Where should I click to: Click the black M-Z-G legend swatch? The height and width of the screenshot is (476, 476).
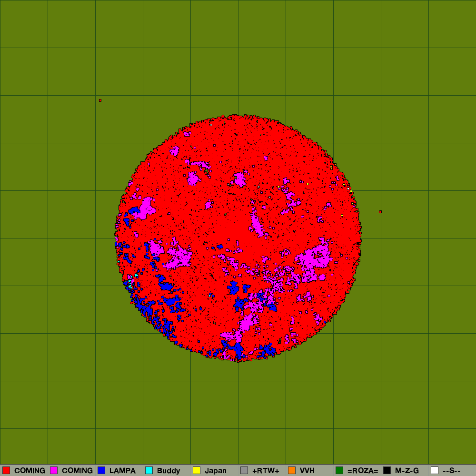click(x=387, y=470)
